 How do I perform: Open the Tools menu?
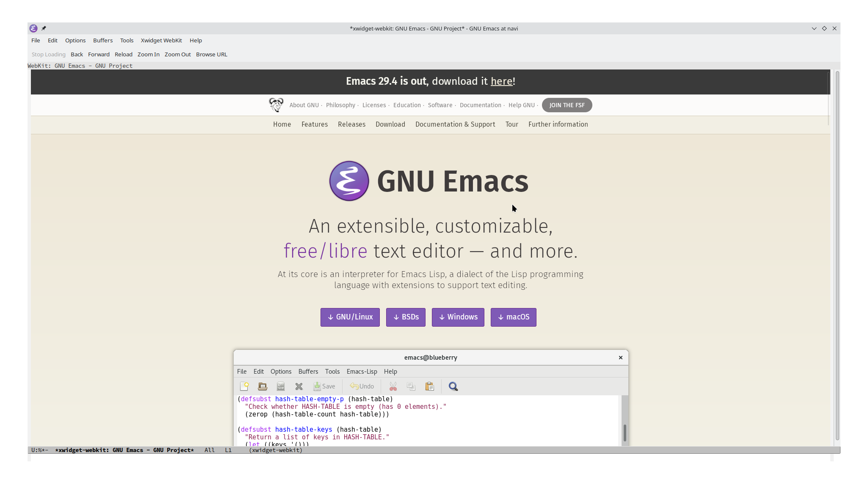127,40
